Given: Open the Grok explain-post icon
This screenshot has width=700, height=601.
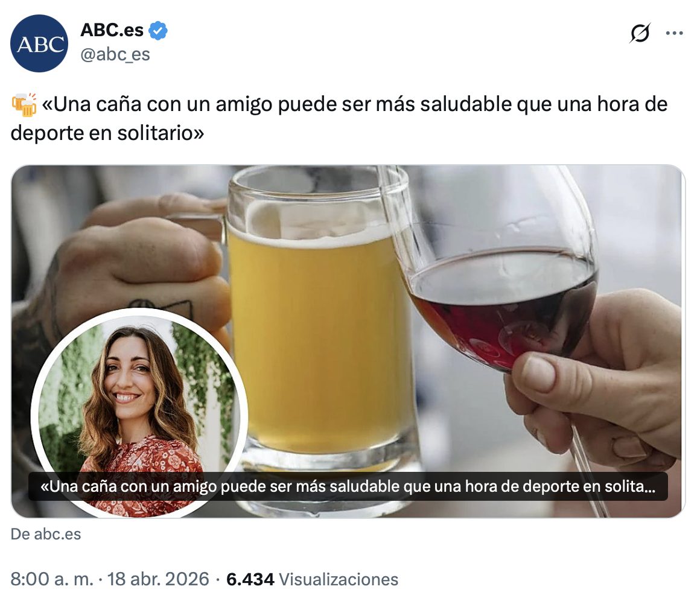Looking at the screenshot, I should 640,33.
